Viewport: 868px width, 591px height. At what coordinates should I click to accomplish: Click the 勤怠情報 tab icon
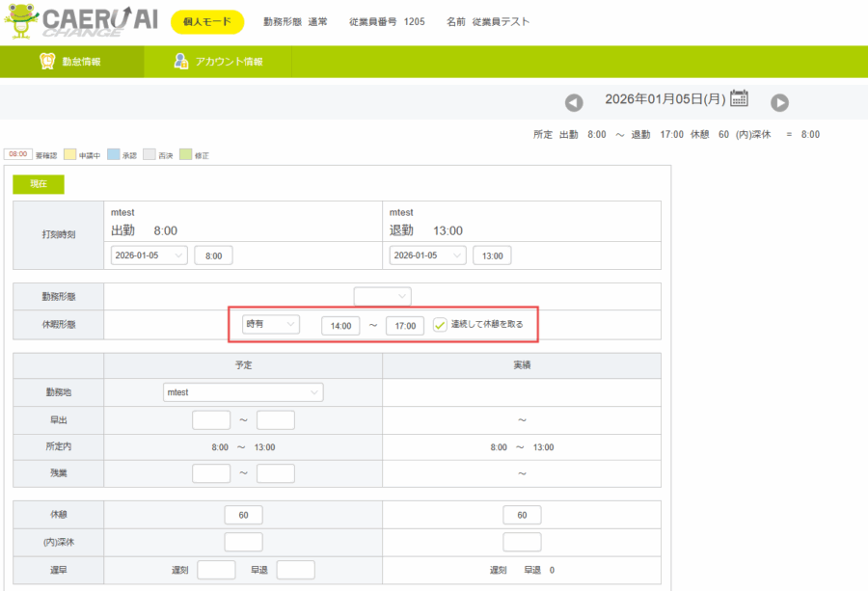click(46, 61)
